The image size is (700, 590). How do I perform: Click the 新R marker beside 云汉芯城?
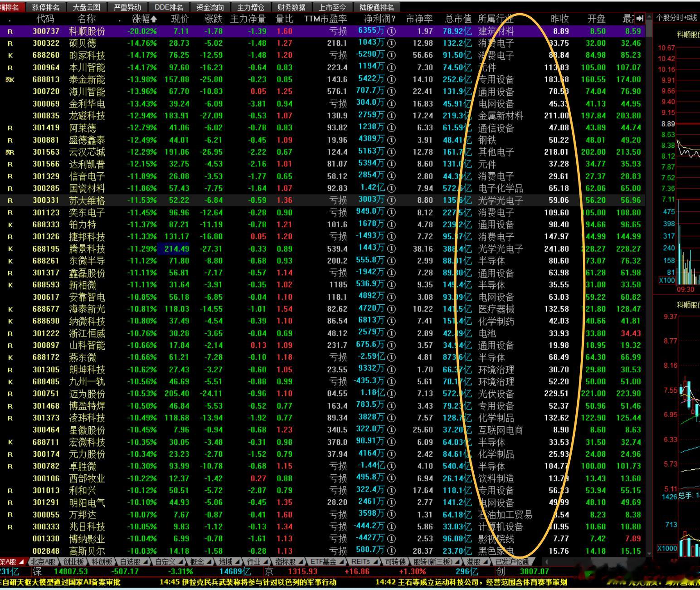[x=10, y=152]
